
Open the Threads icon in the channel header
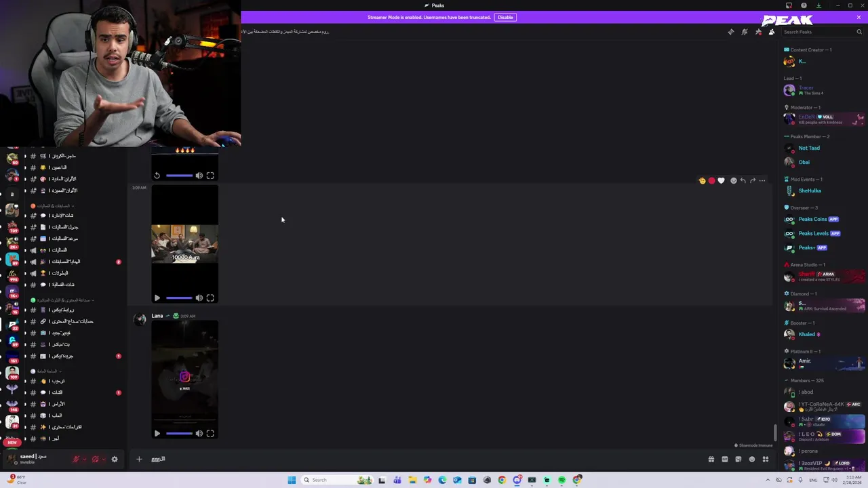[731, 32]
